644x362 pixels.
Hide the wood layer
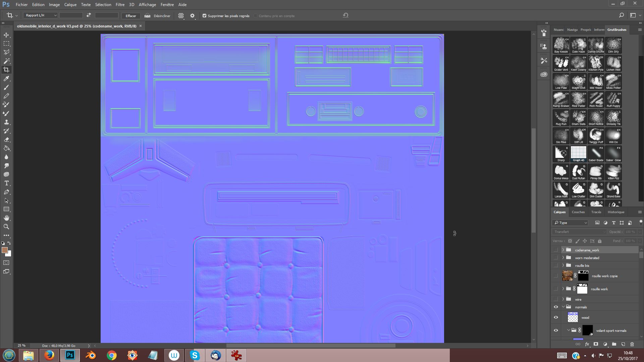click(556, 317)
